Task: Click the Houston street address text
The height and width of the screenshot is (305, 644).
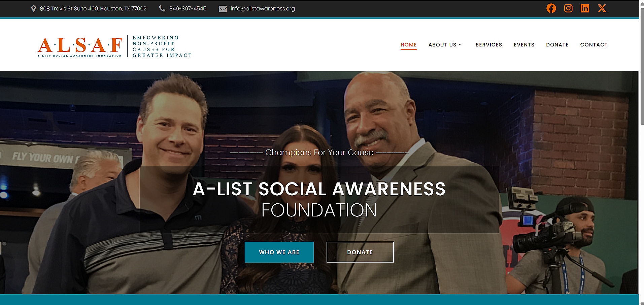Action: [93, 9]
